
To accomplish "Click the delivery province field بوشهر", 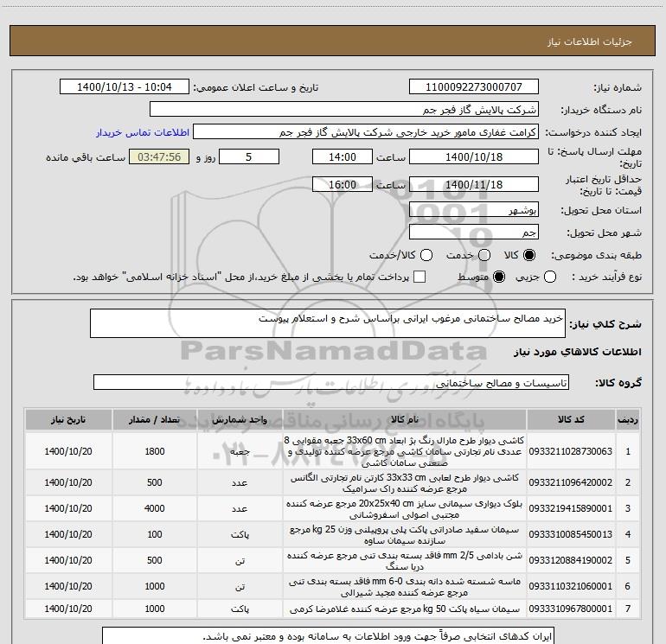I will (474, 210).
